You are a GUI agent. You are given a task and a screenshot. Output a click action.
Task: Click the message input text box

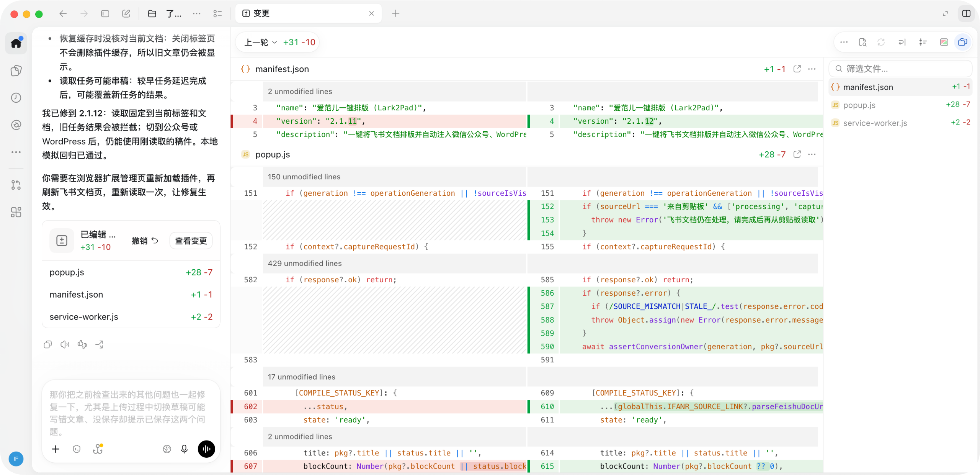pos(131,413)
